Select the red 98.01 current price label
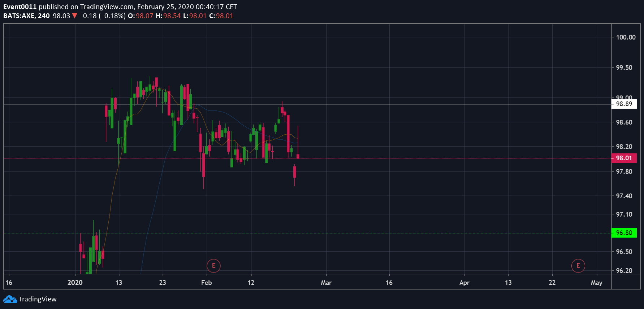Screen dimensions: 644x309 click(624, 158)
